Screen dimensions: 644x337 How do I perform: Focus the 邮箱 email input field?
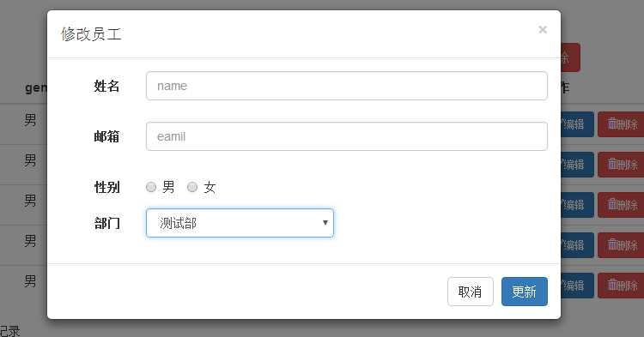[x=347, y=136]
